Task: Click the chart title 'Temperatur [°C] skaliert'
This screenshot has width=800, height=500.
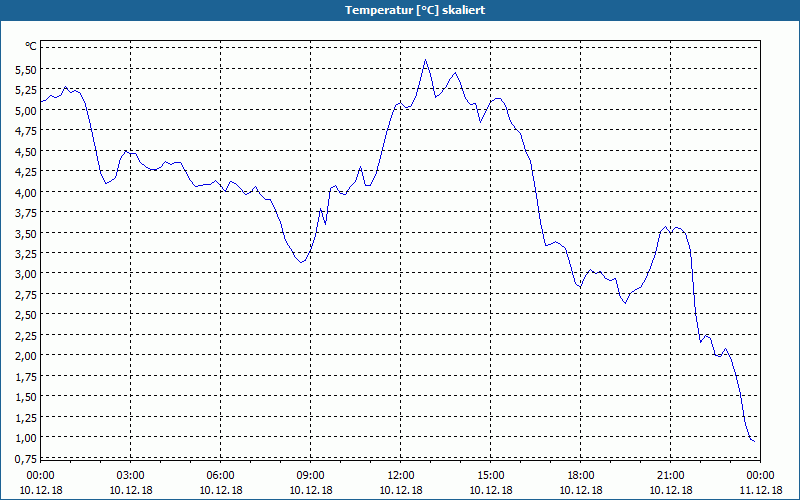Action: 415,10
